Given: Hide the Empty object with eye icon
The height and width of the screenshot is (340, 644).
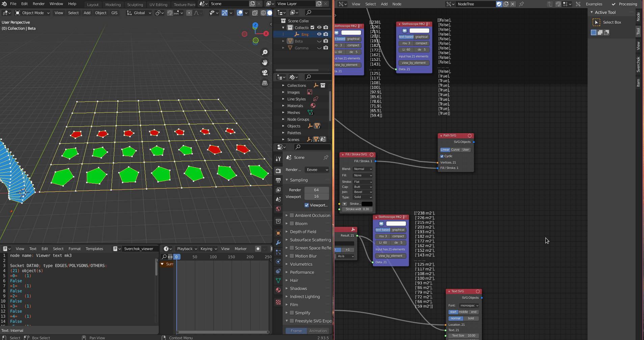Looking at the screenshot, I should tap(319, 34).
